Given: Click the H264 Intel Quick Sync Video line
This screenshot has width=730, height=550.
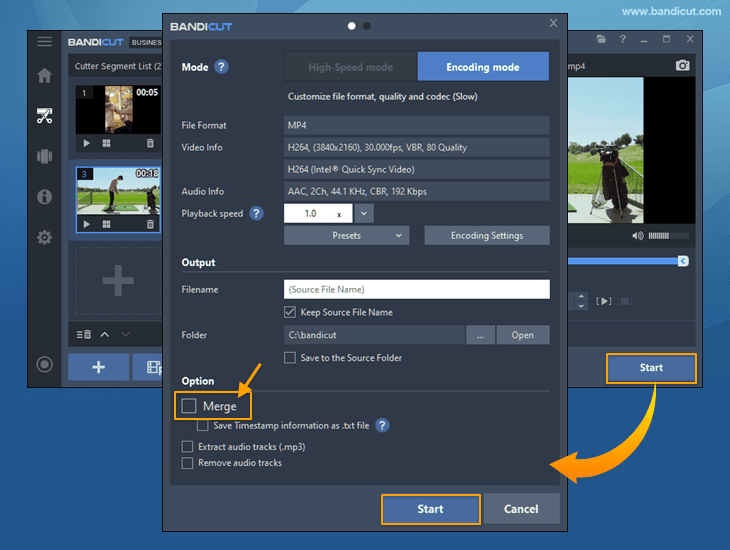Looking at the screenshot, I should (417, 170).
